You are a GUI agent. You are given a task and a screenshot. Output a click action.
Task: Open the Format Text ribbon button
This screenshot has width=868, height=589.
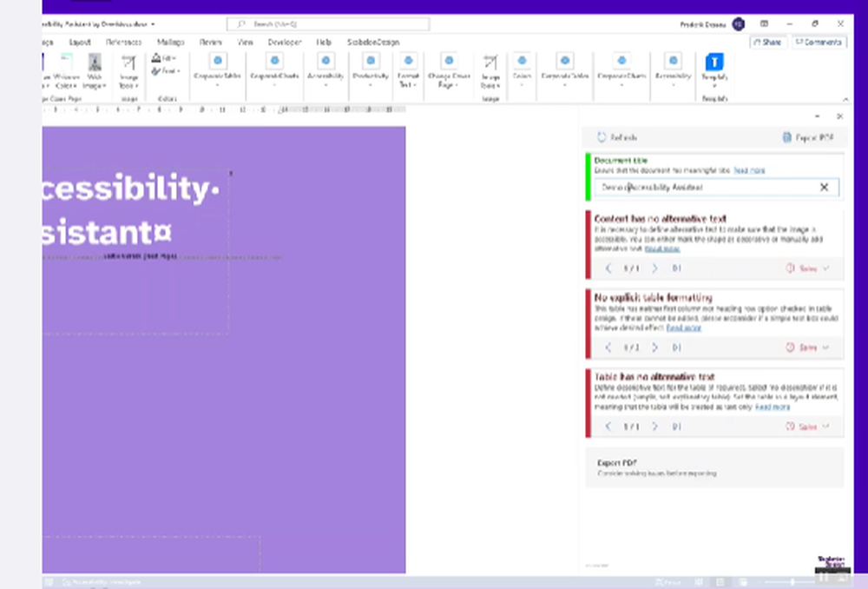(x=408, y=70)
